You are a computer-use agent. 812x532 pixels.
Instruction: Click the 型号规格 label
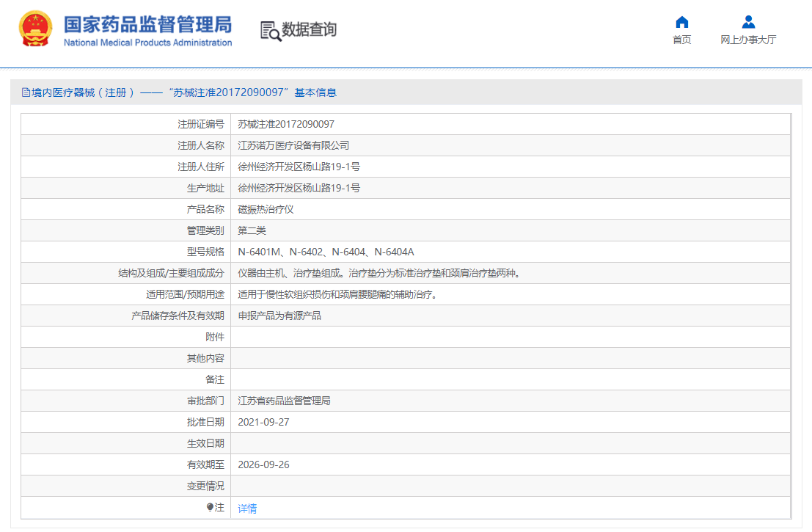coord(205,252)
